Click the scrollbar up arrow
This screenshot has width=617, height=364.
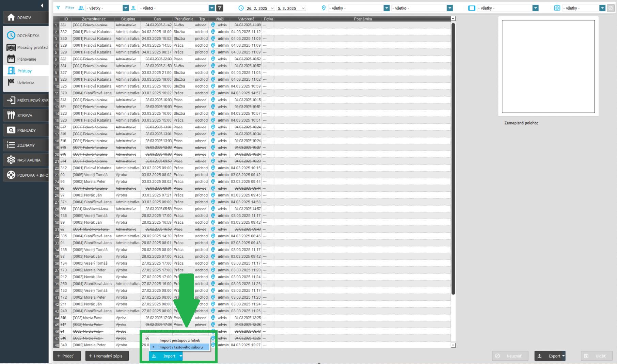pyautogui.click(x=453, y=19)
